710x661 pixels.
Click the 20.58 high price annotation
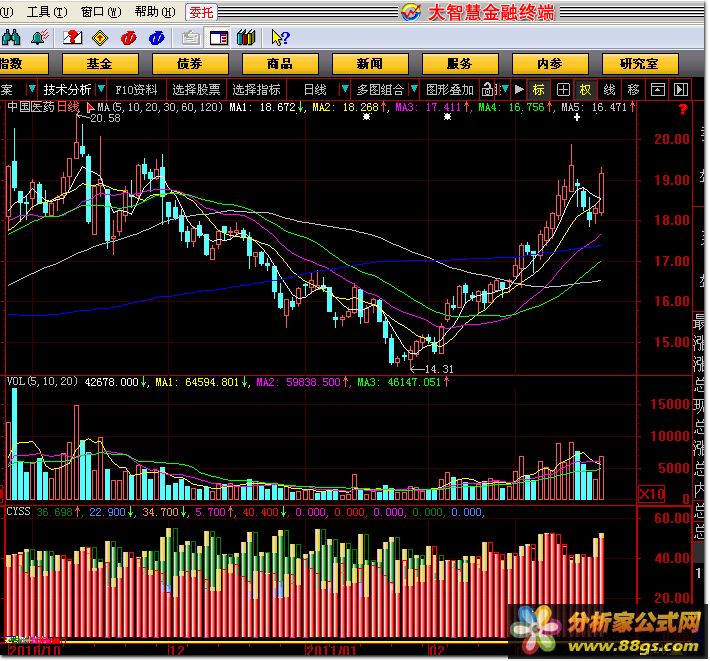point(105,118)
